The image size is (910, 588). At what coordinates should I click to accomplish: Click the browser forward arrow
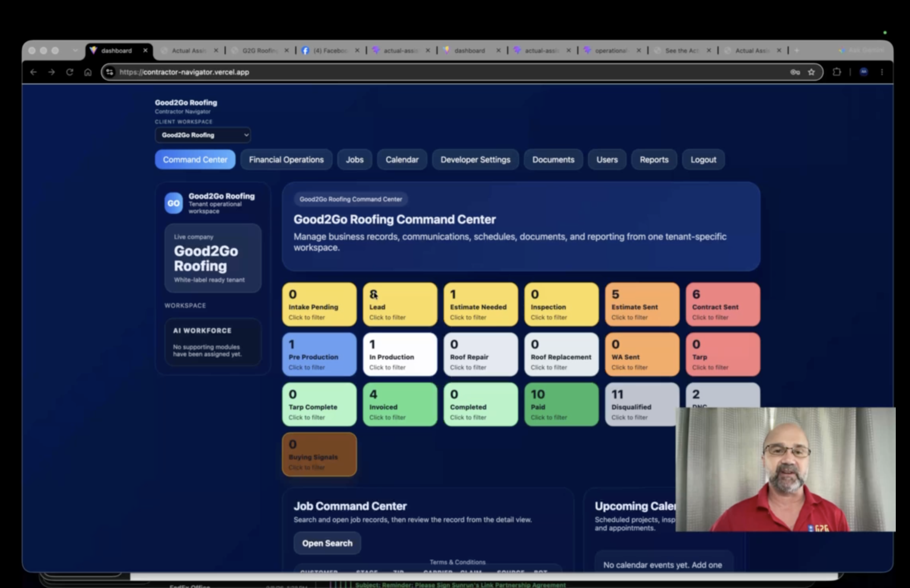point(51,72)
